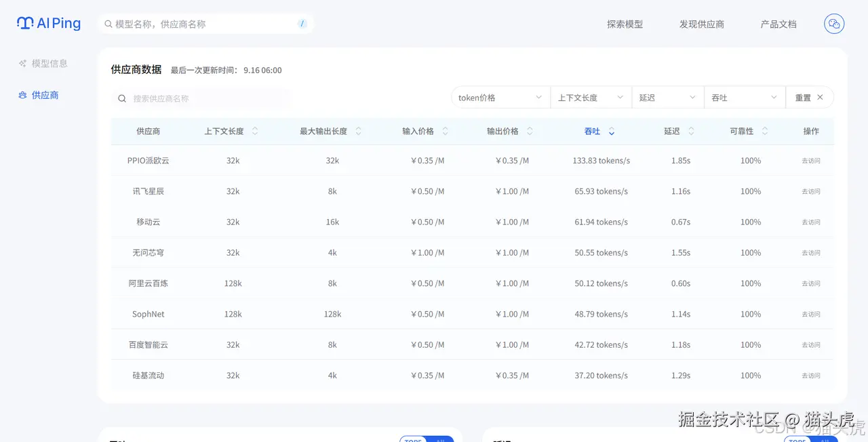
Task: Go to 探索模型 in the top navigation
Action: pos(624,24)
